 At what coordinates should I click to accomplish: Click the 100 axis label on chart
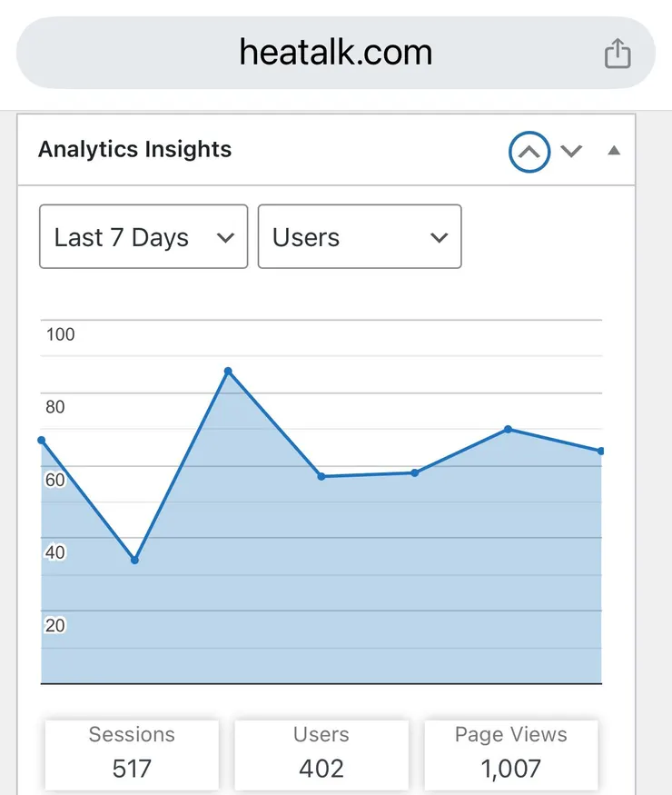60,334
